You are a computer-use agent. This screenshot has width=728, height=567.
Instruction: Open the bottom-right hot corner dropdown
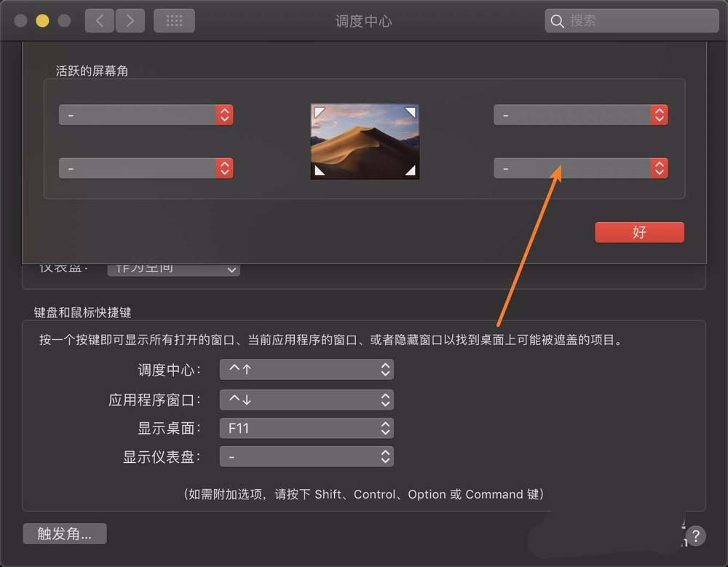(581, 168)
